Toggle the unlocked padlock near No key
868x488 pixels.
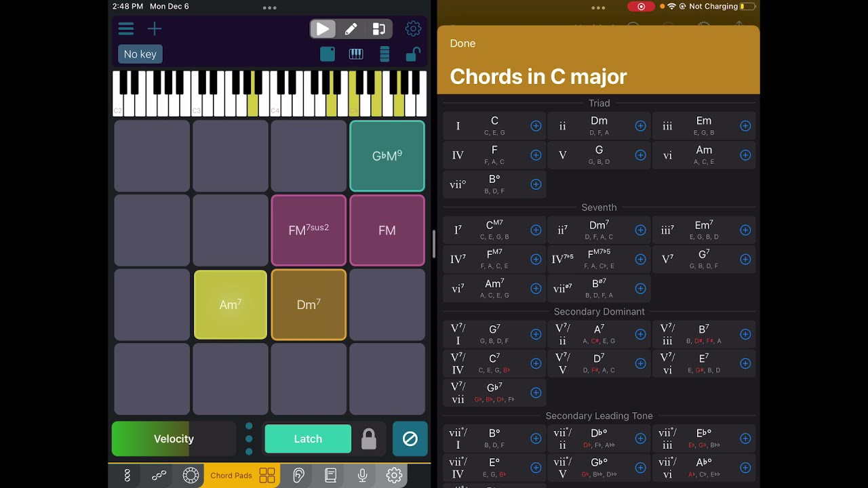pyautogui.click(x=413, y=54)
